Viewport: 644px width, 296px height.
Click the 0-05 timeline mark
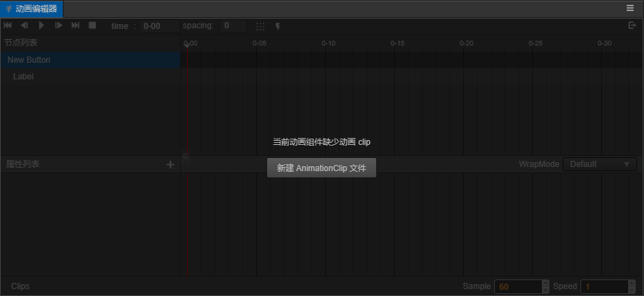coord(260,43)
